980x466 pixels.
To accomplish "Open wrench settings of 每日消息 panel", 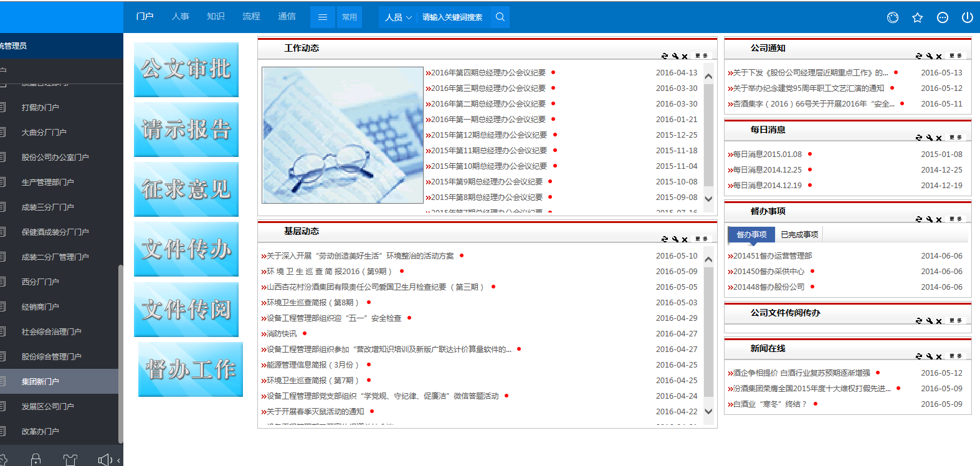I will point(929,138).
